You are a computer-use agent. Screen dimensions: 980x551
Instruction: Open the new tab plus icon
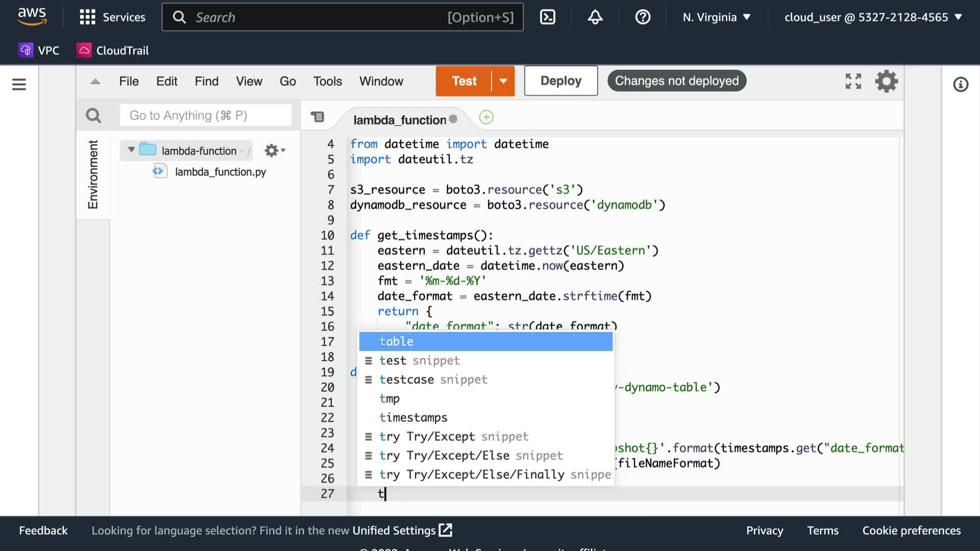click(x=486, y=117)
